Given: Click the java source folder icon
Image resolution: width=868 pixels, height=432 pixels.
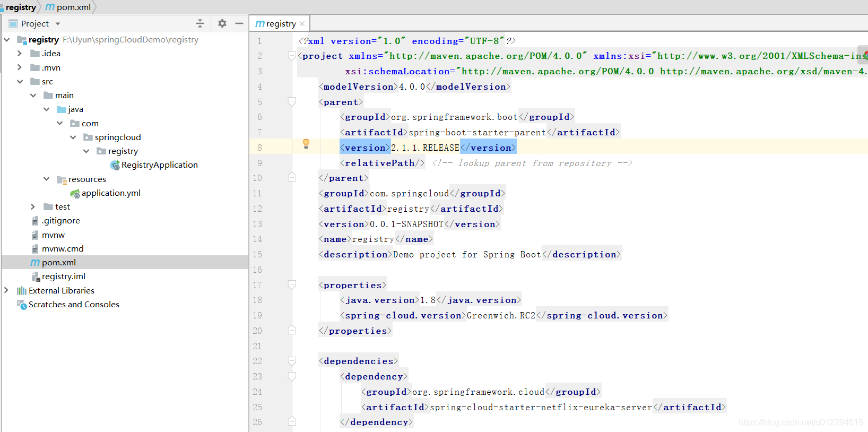Looking at the screenshot, I should 62,109.
